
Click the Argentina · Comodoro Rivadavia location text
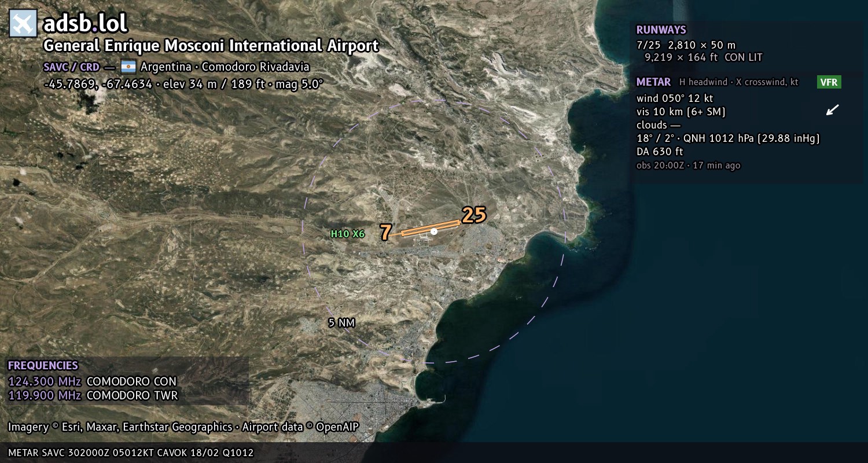click(225, 67)
